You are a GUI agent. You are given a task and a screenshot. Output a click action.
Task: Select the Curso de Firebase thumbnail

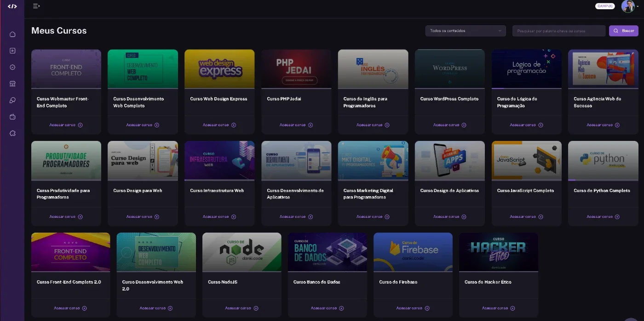tap(413, 252)
